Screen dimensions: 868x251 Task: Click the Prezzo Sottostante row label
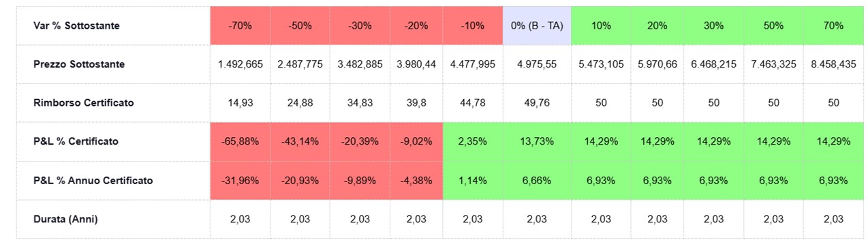pyautogui.click(x=79, y=64)
